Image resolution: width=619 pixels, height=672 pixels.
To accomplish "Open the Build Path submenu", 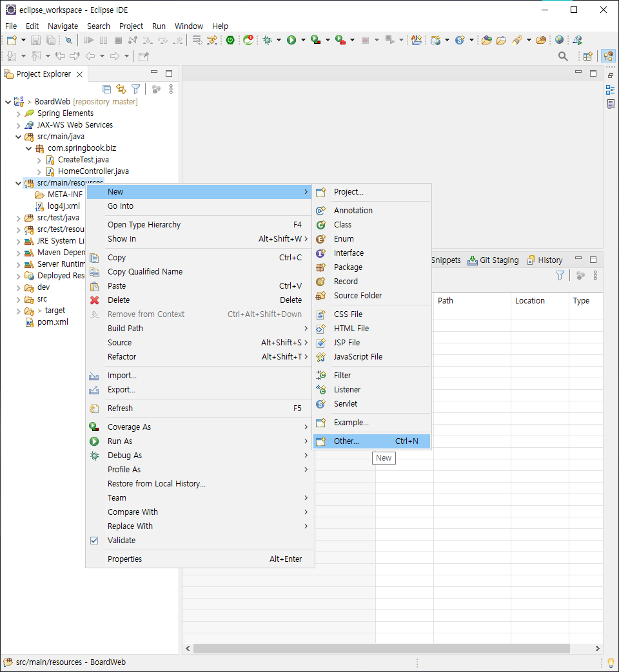I will click(200, 329).
